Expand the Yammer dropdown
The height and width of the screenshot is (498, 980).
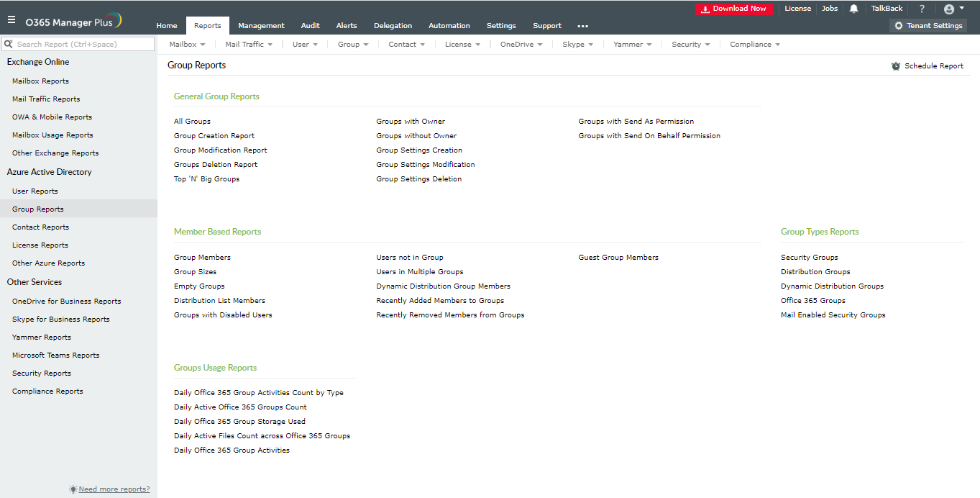click(x=633, y=45)
